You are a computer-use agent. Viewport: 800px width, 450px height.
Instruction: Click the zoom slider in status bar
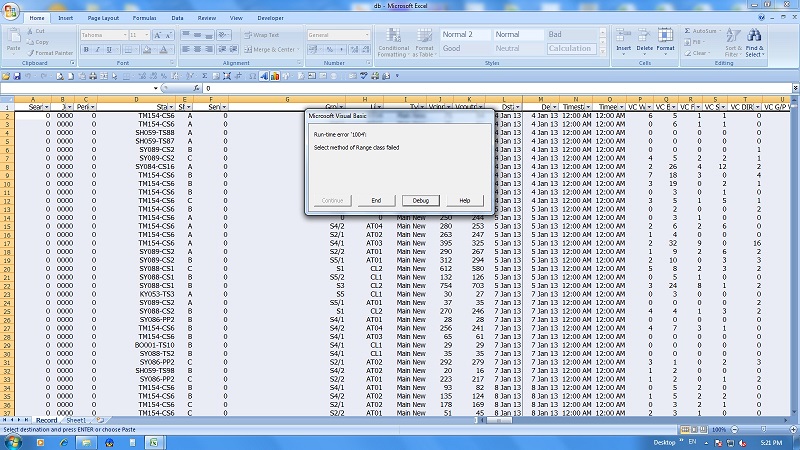pyautogui.click(x=763, y=430)
